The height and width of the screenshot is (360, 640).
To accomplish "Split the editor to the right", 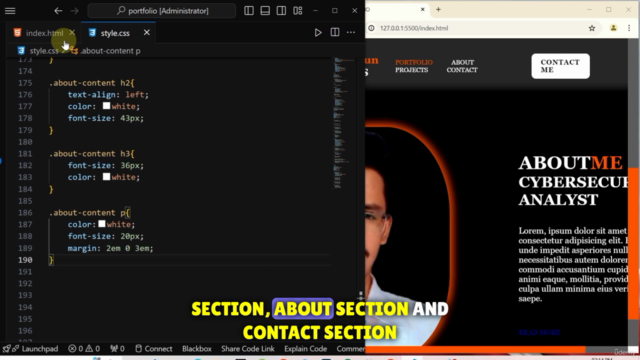I will point(335,32).
